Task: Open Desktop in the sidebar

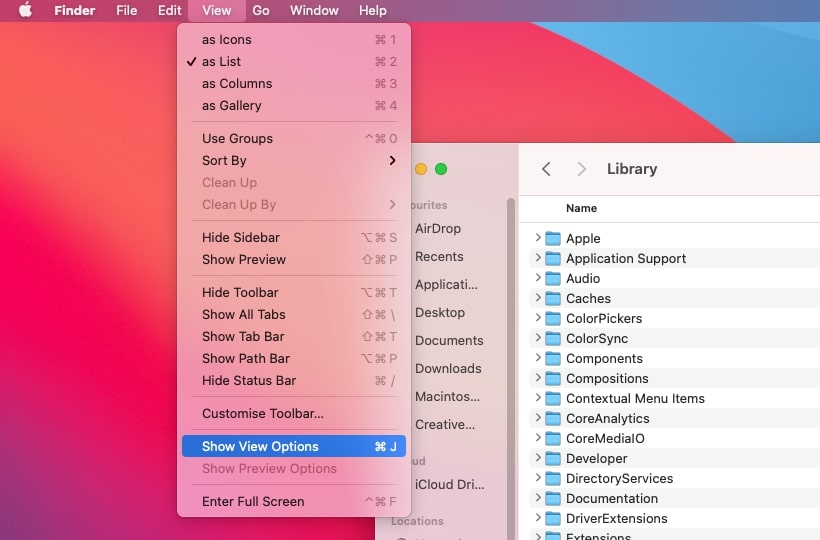Action: [440, 313]
